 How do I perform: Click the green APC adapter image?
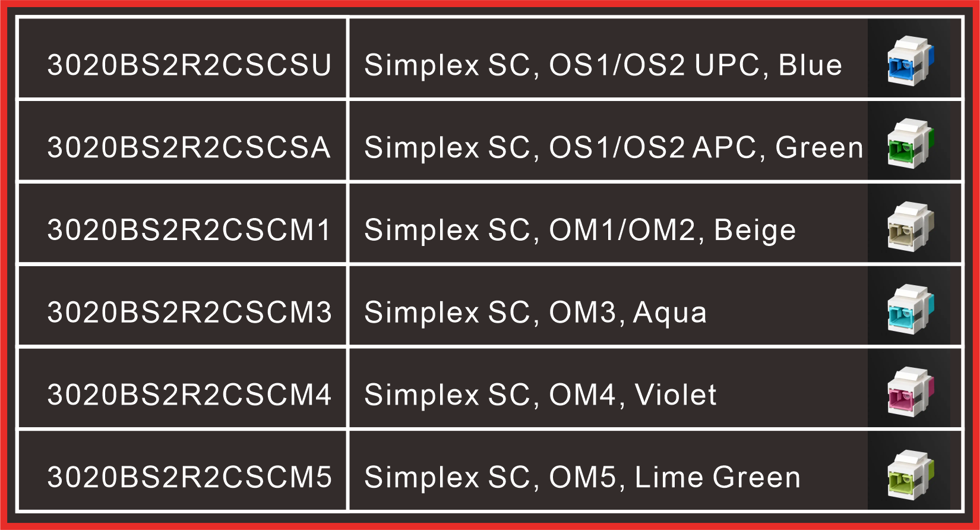(910, 143)
